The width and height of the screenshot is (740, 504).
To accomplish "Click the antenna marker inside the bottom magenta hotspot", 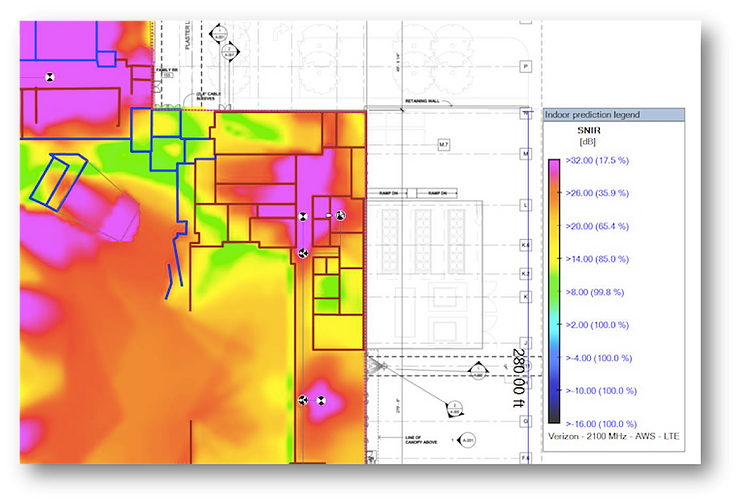I will coord(321,401).
